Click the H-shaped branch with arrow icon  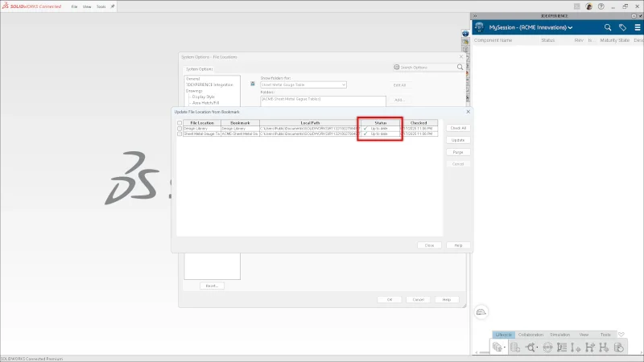[604, 348]
